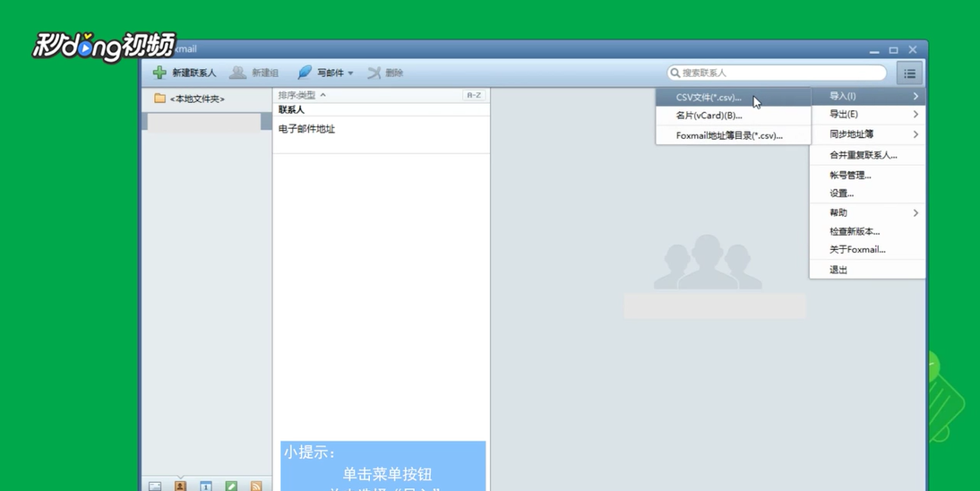
Task: Select 帮助 menu entry
Action: pos(867,212)
